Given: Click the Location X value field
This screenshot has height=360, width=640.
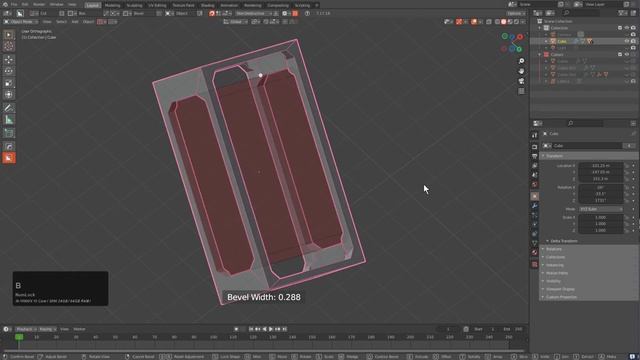Looking at the screenshot, I should click(x=600, y=166).
